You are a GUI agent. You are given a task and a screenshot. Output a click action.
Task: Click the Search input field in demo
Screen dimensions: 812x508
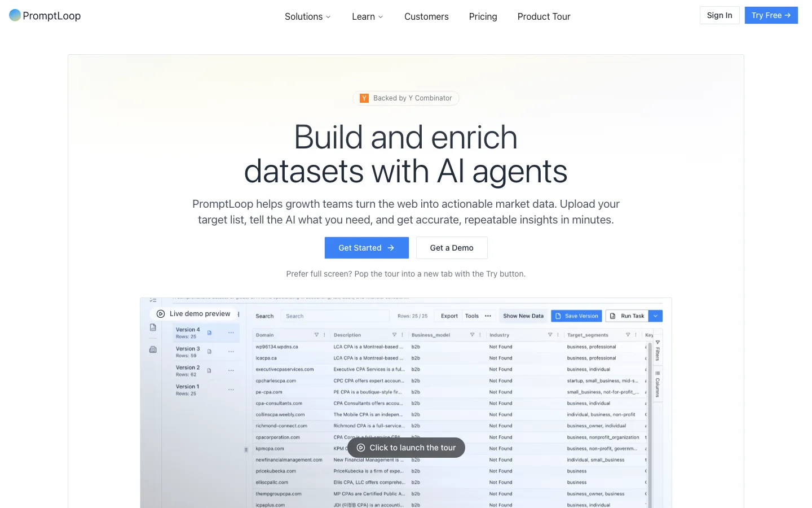click(336, 316)
